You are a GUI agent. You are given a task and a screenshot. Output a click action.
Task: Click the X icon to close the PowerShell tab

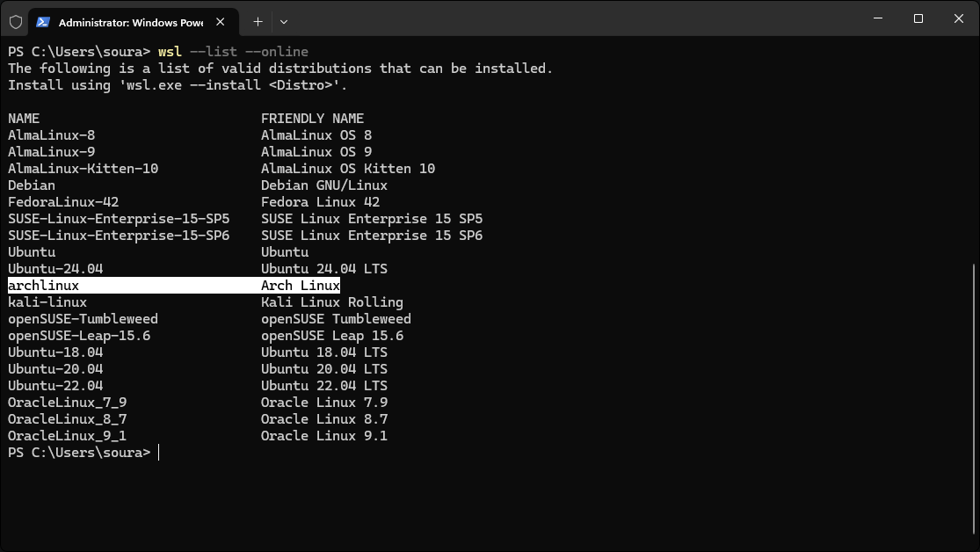pos(221,21)
